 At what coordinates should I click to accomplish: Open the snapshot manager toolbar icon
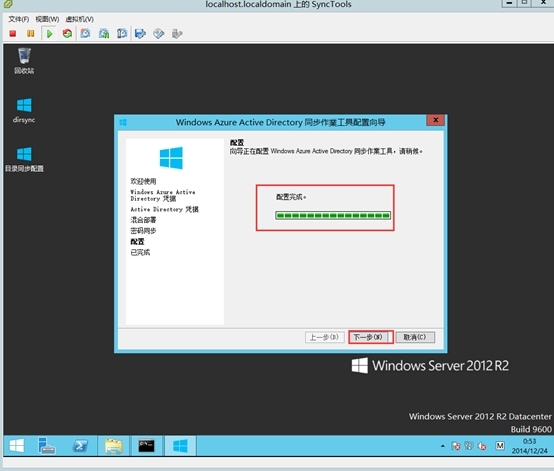(122, 34)
